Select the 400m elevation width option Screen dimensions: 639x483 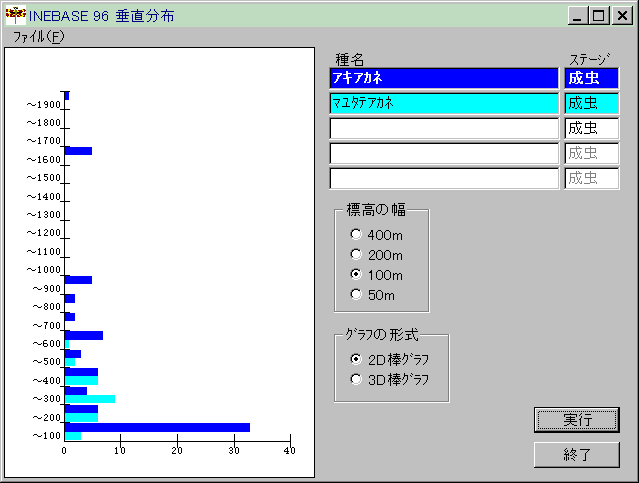(356, 234)
